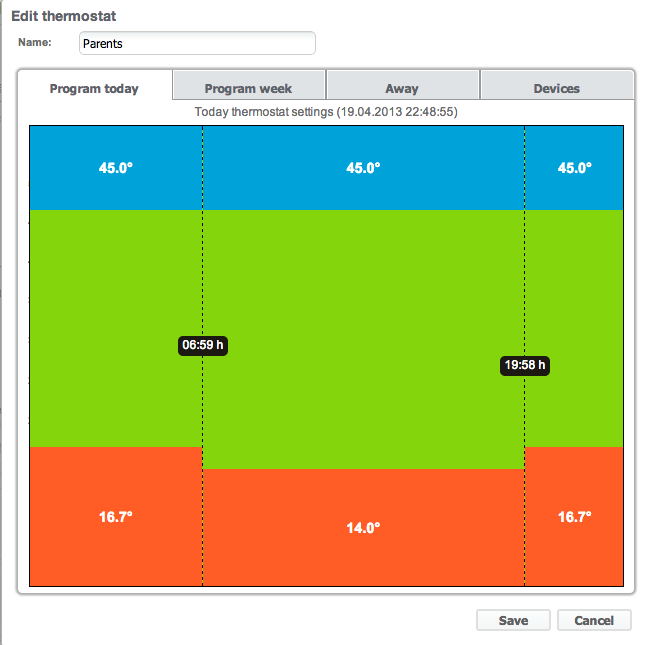
Task: Click the blue 45.0° block before 06:59
Action: (116, 168)
